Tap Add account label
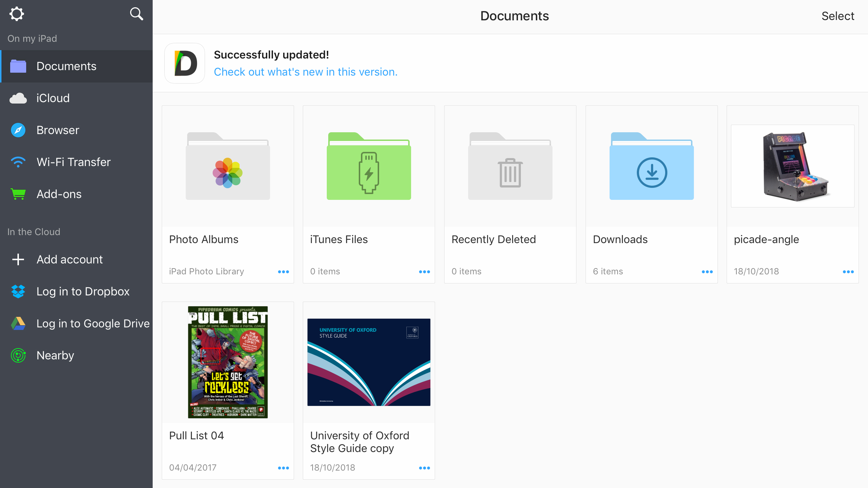 point(70,259)
